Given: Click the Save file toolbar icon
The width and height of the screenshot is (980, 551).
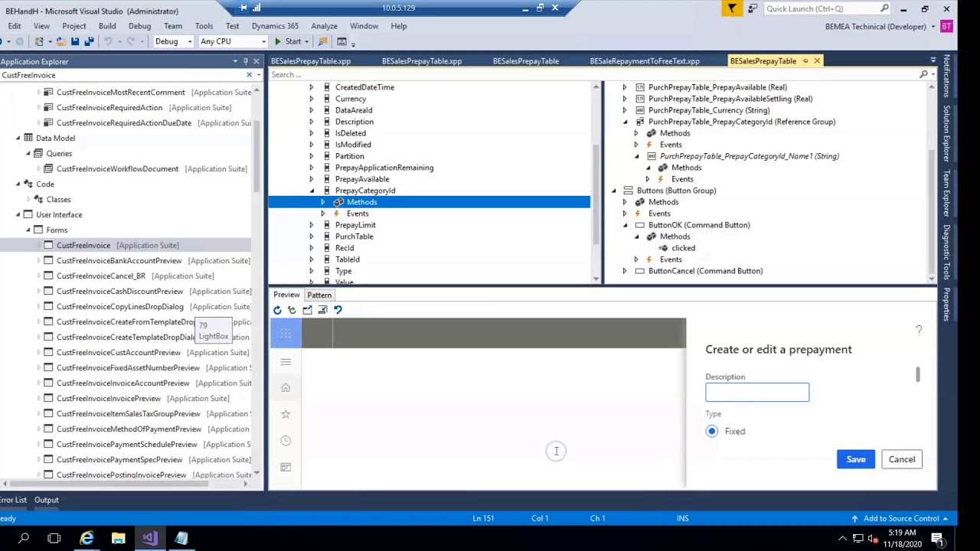Looking at the screenshot, I should pos(76,41).
